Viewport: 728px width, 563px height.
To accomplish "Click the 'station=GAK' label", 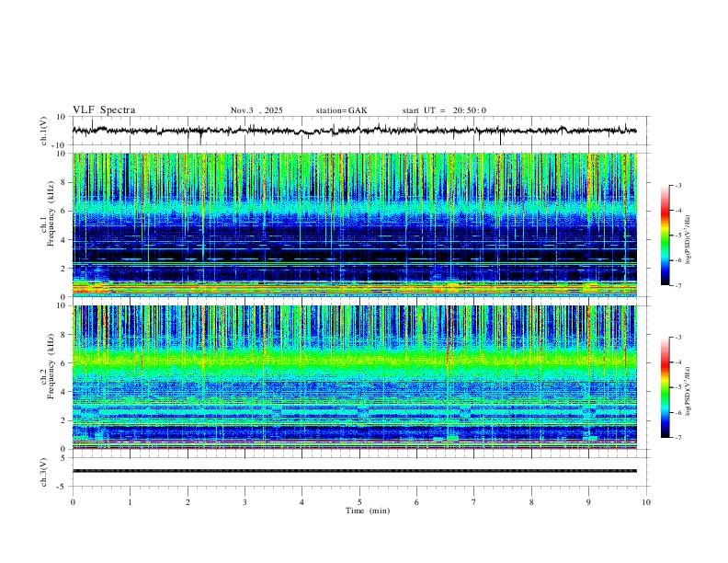I will pos(341,110).
